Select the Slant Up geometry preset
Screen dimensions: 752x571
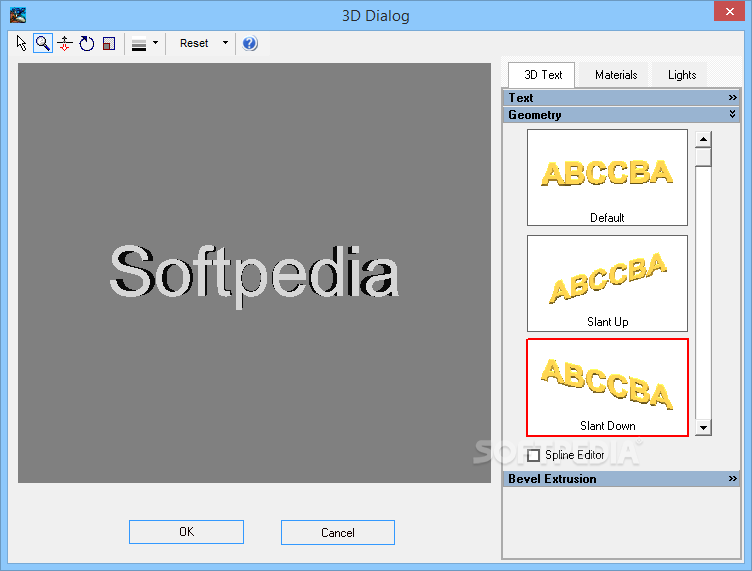pos(607,283)
